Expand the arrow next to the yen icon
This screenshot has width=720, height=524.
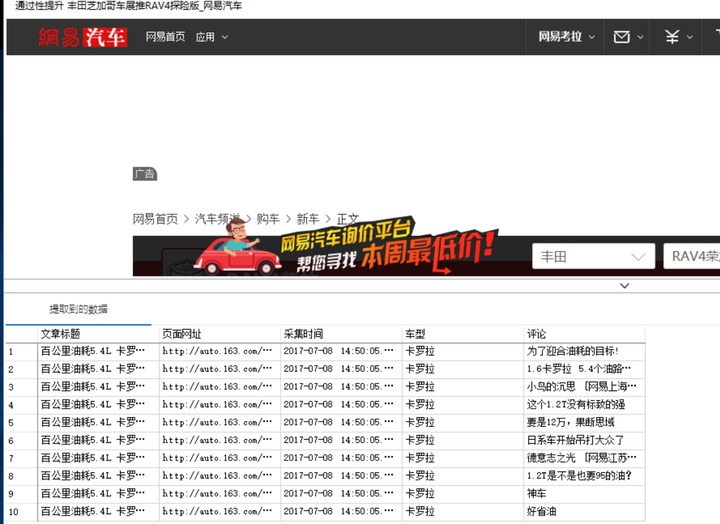(690, 37)
